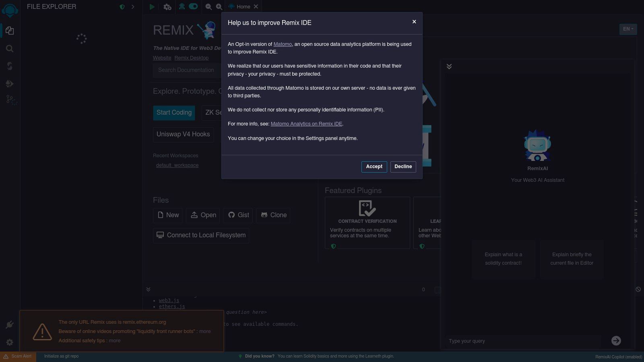Toggle the terminal listen checkbox
The width and height of the screenshot is (644, 362).
coord(438,290)
